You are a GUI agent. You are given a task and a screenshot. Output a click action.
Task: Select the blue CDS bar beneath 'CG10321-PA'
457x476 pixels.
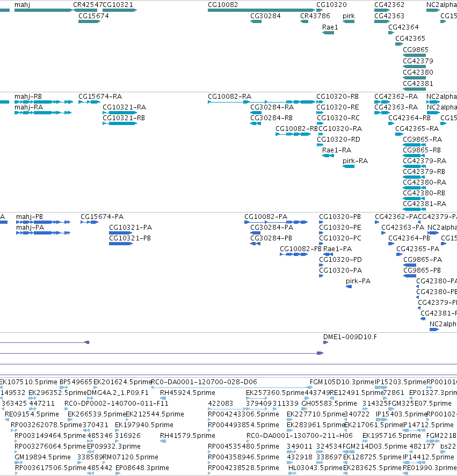121,233
